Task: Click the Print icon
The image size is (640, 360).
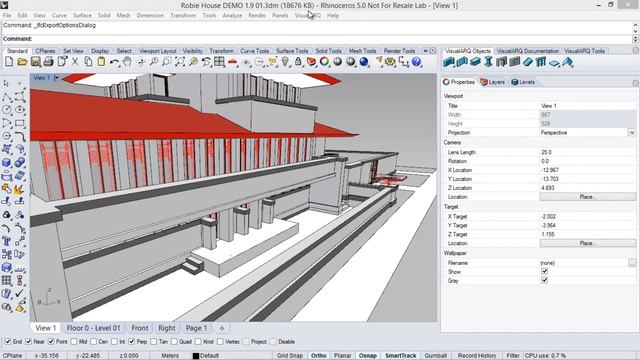Action: point(49,62)
